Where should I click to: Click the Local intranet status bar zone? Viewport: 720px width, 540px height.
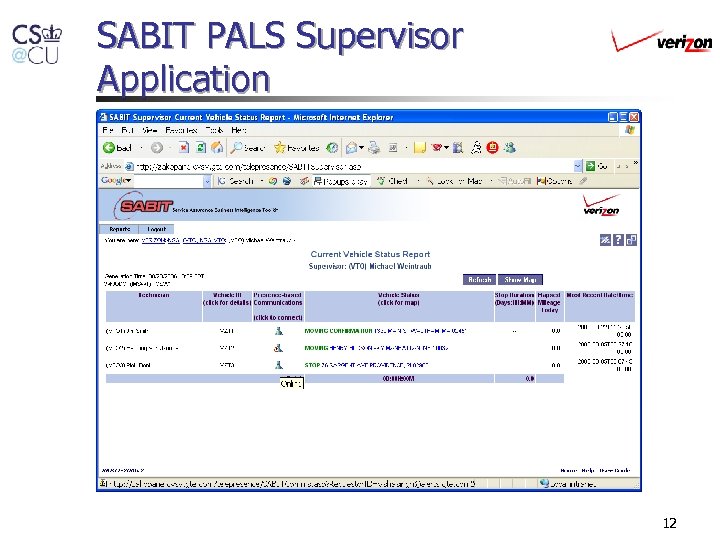point(568,484)
